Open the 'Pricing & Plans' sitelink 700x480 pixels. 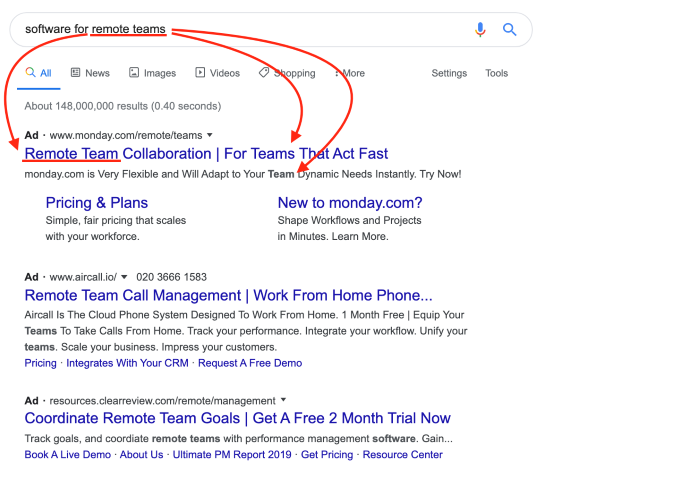[x=96, y=203]
